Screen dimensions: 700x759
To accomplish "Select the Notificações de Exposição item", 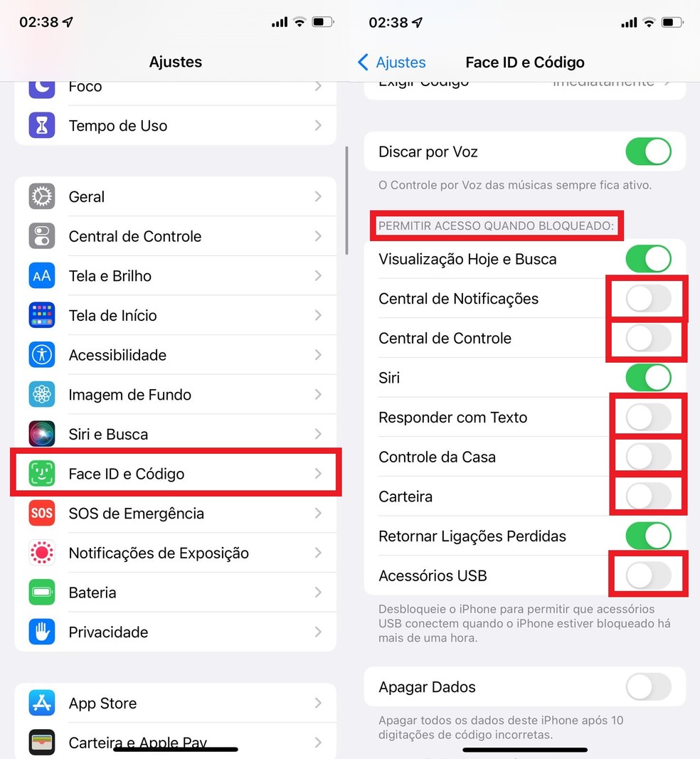I will 176,553.
